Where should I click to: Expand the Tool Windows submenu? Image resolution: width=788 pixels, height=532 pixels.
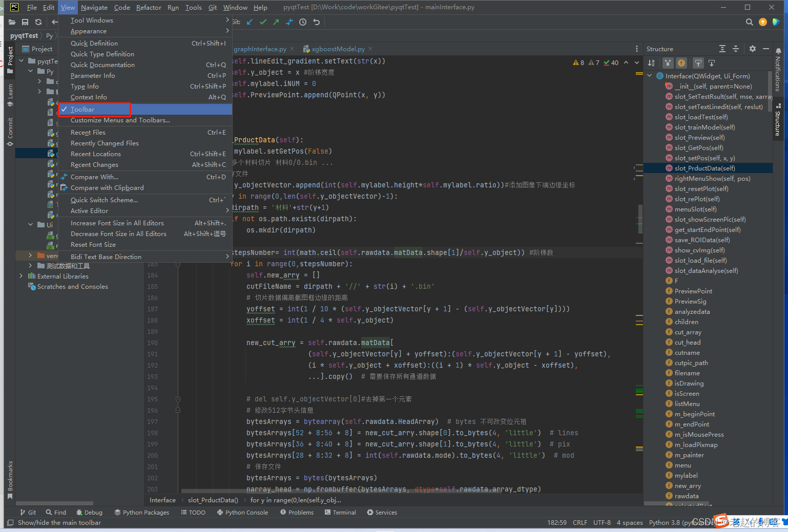[x=92, y=20]
